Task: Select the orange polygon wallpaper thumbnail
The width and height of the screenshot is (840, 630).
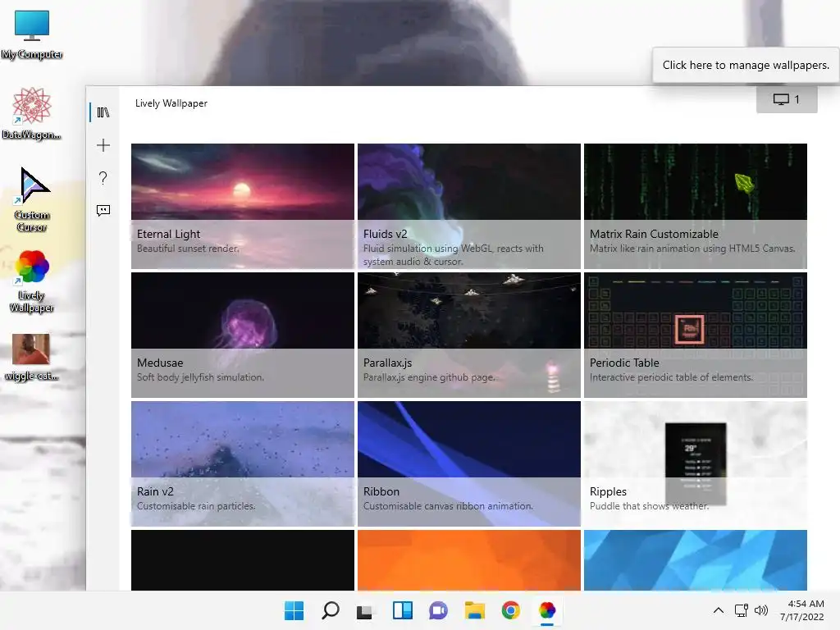Action: (468, 560)
